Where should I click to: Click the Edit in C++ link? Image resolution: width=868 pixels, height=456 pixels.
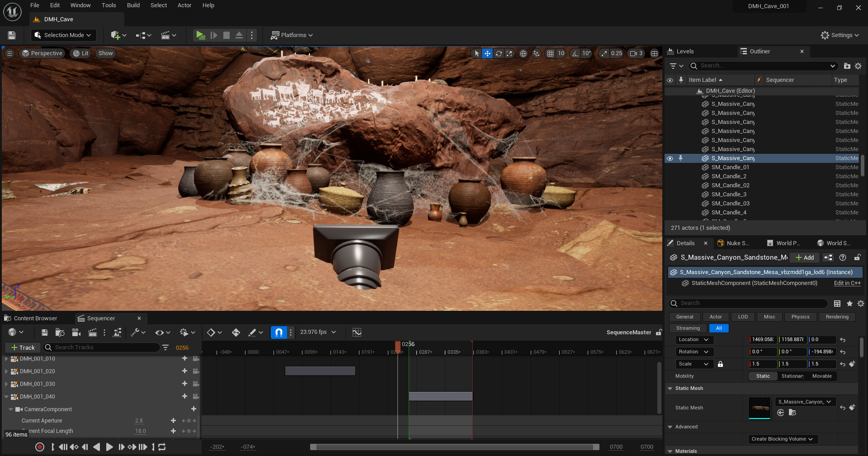click(847, 283)
